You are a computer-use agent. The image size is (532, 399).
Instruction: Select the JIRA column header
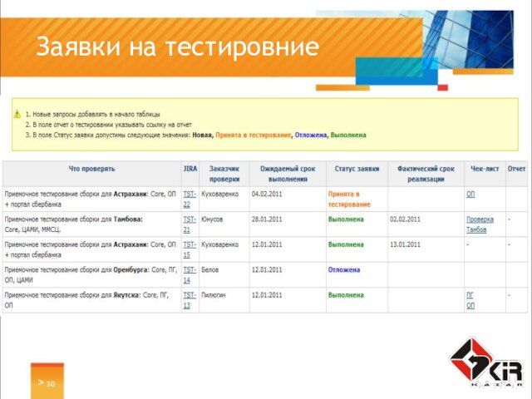pos(190,169)
